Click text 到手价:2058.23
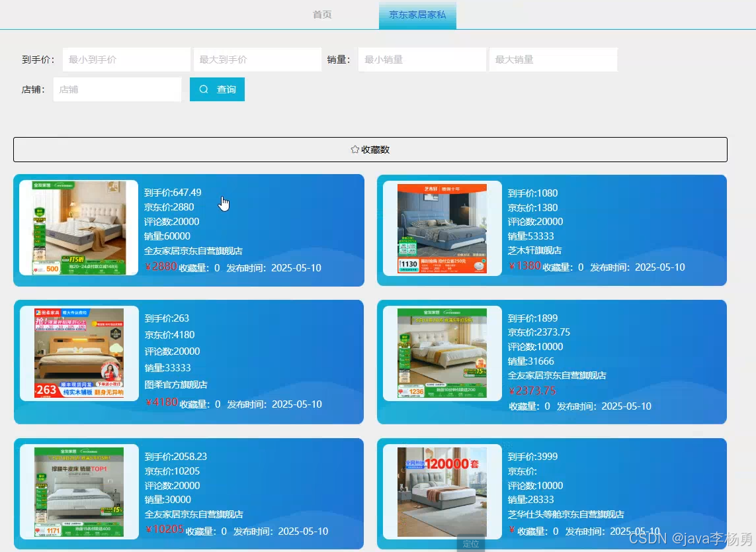The width and height of the screenshot is (756, 552). click(176, 457)
